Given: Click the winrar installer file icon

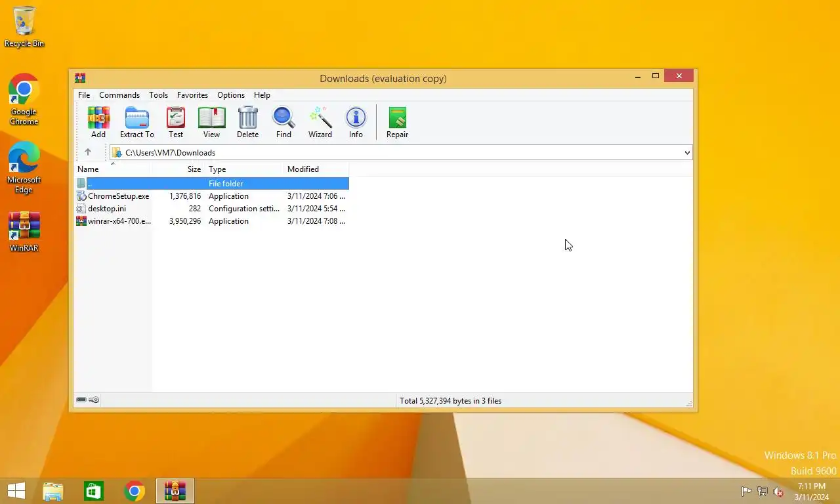Looking at the screenshot, I should [x=81, y=220].
